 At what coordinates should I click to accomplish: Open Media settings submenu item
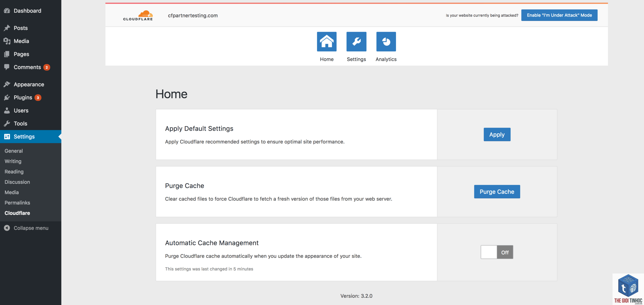12,192
